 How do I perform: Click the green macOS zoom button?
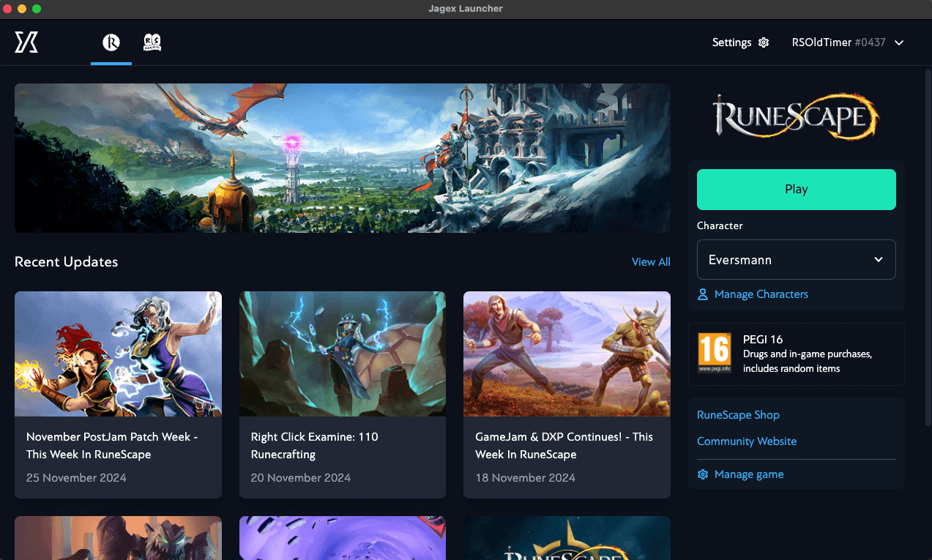pyautogui.click(x=37, y=9)
